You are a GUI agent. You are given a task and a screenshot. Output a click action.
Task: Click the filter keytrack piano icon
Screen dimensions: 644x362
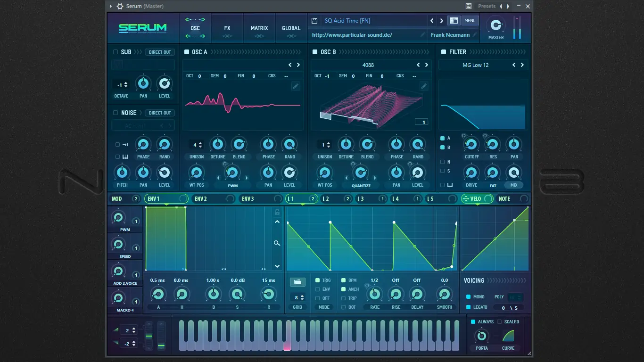coord(450,185)
